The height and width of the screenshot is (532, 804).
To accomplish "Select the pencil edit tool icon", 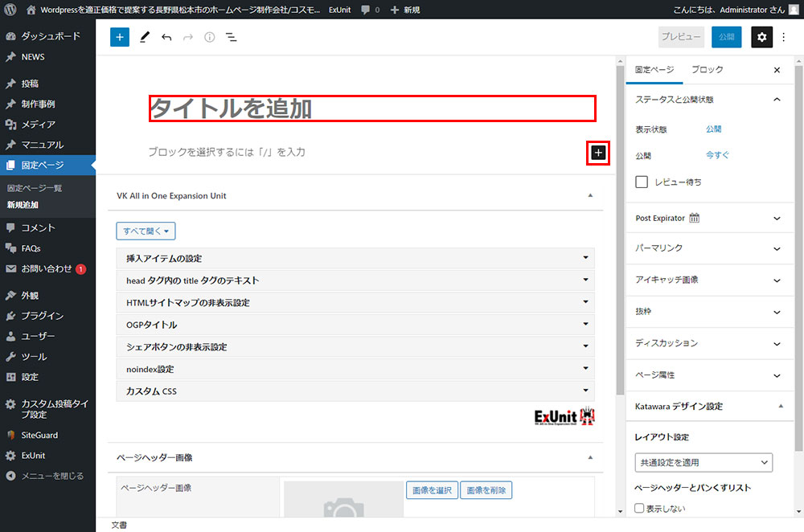I will point(145,37).
